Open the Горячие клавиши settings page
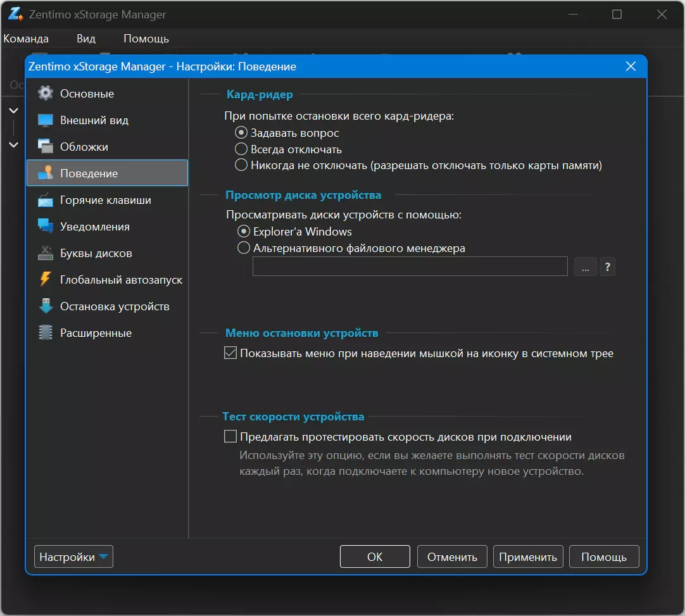This screenshot has height=616, width=685. [x=108, y=200]
